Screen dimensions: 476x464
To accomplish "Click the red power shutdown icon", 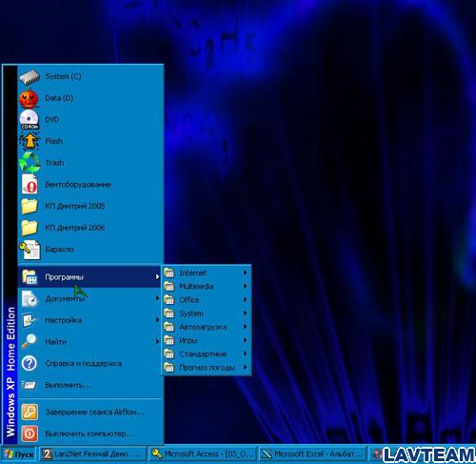I will (30, 434).
